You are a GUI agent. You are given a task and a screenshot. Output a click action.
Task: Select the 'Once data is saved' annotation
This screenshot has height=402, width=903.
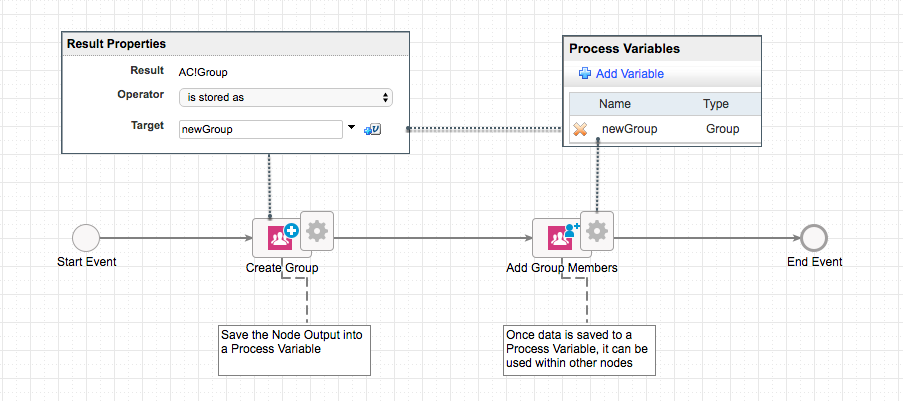pos(579,349)
